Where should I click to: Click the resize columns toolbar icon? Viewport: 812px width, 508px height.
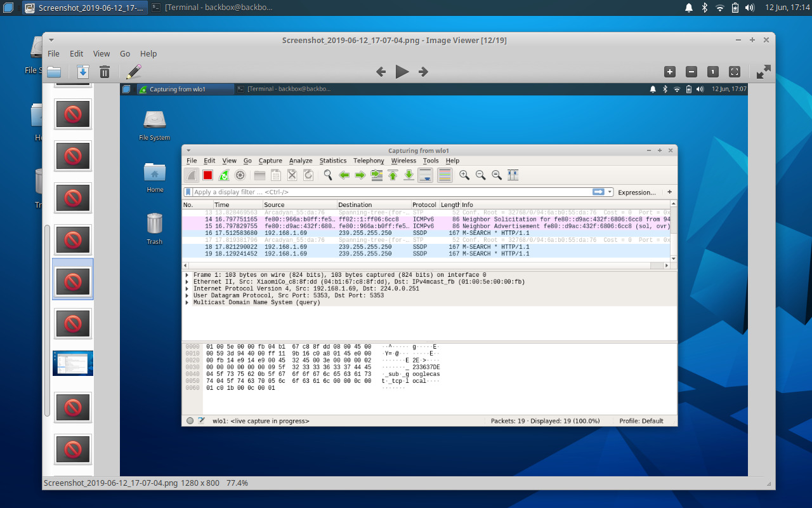tap(513, 175)
